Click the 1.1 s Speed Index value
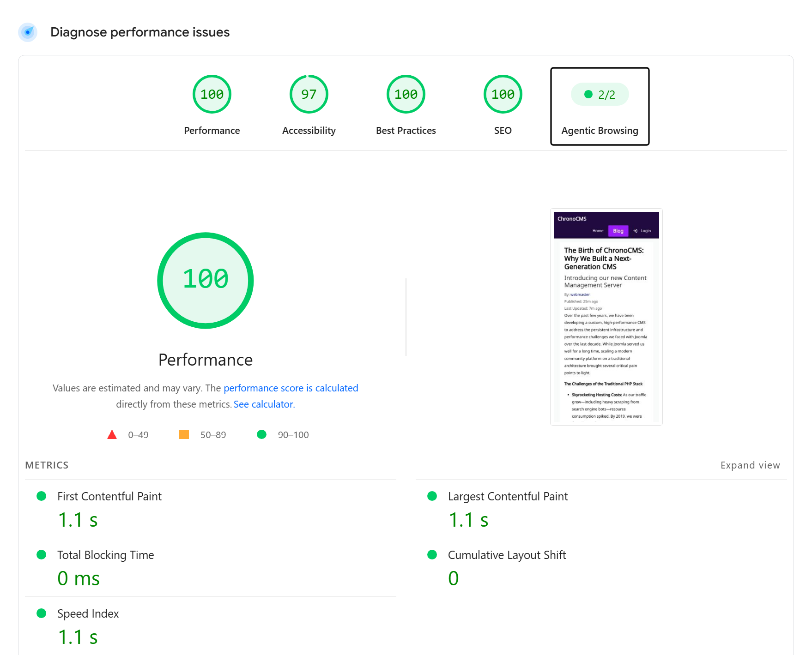 (x=78, y=637)
